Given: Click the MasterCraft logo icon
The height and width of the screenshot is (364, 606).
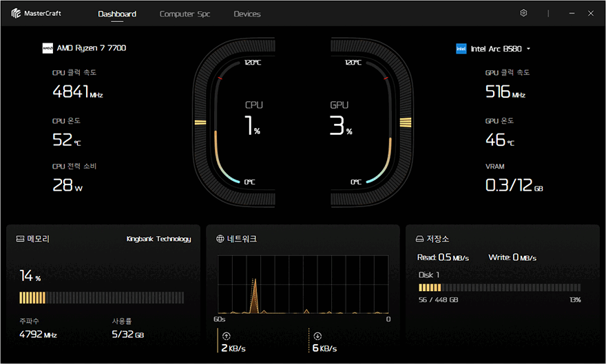Looking at the screenshot, I should (16, 14).
